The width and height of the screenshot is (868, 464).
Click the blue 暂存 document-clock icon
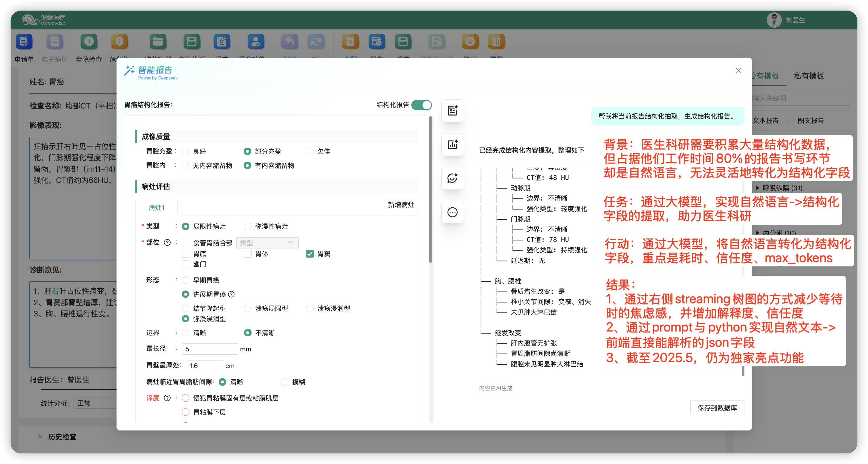pos(377,42)
